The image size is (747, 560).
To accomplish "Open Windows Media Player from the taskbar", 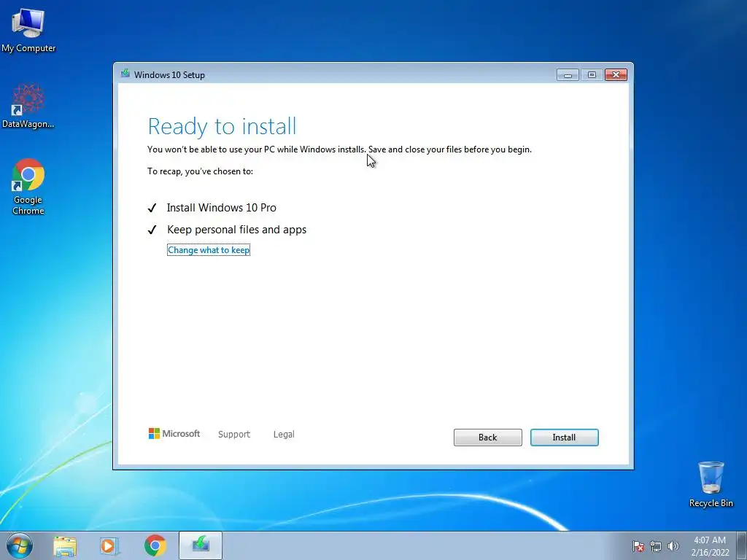I will click(109, 545).
